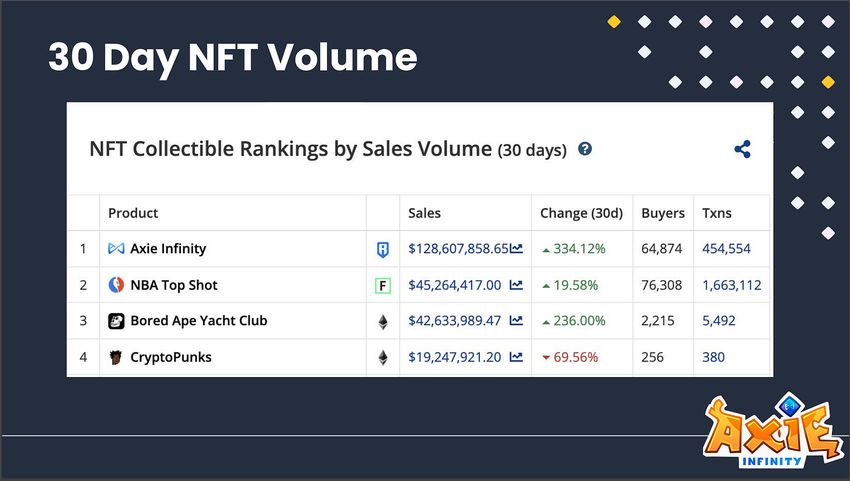Sort by the Buyers column header
Viewport: 850px width, 481px height.
tap(663, 213)
